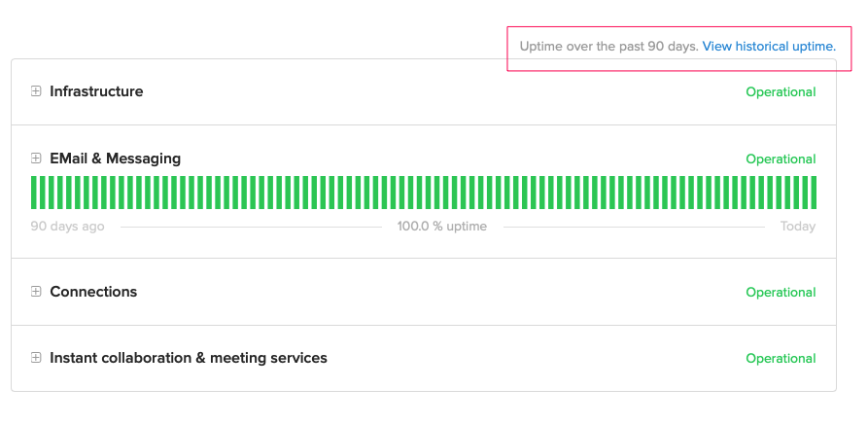Select the Connections component name
This screenshot has height=424, width=868.
(93, 292)
